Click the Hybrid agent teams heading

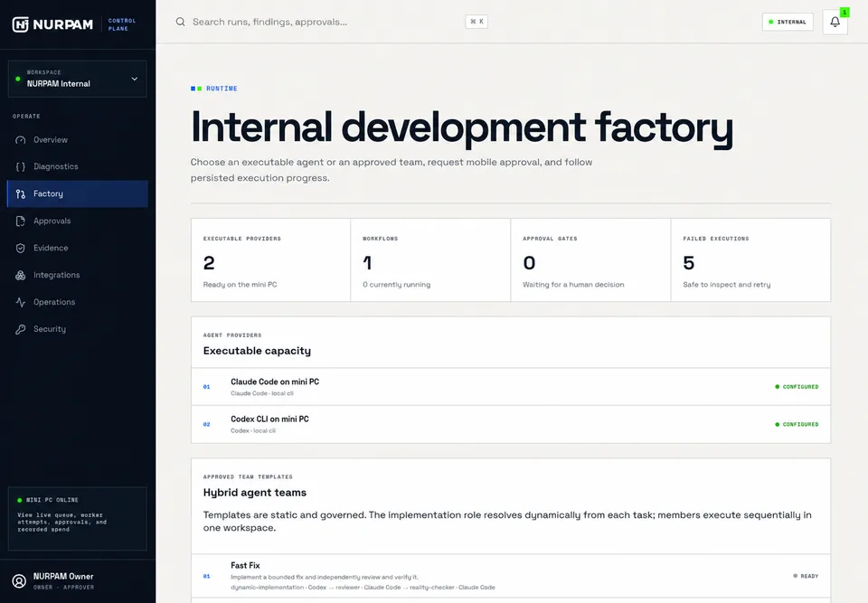click(x=255, y=493)
